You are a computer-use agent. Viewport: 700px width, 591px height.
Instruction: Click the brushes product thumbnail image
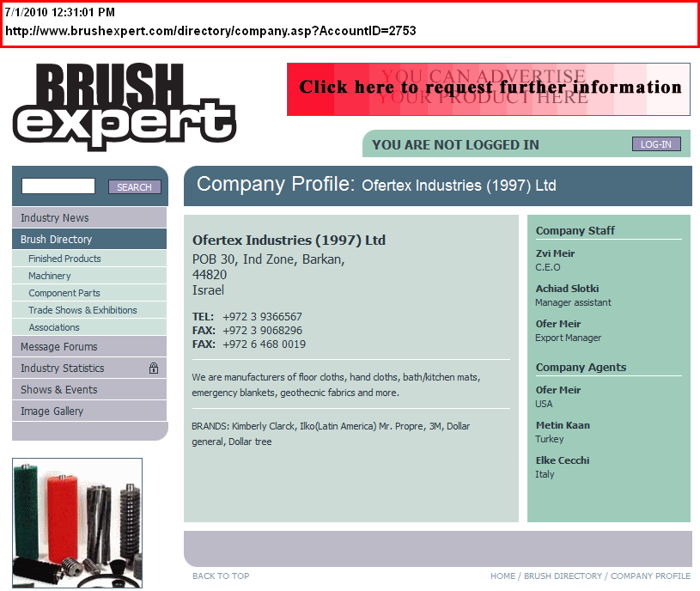click(77, 522)
